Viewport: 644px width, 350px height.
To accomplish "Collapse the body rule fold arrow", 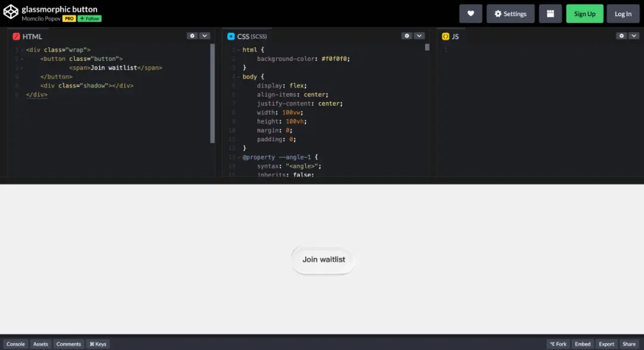I will click(x=239, y=77).
